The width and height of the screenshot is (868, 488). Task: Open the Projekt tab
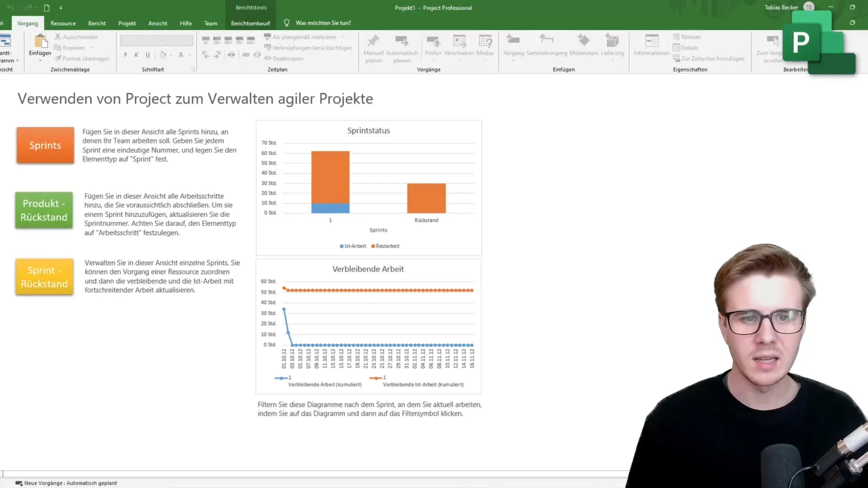pyautogui.click(x=127, y=23)
